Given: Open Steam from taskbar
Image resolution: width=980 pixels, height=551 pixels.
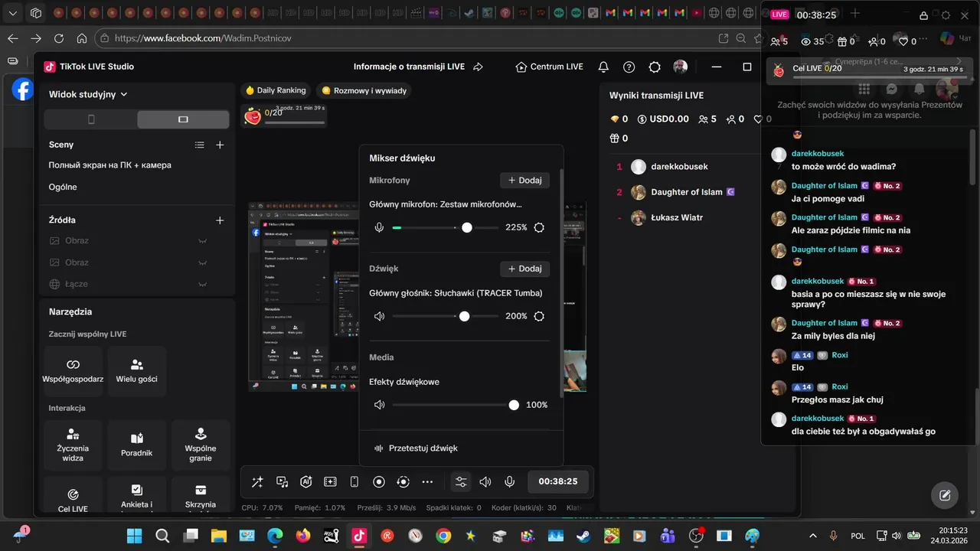Looking at the screenshot, I should (584, 536).
